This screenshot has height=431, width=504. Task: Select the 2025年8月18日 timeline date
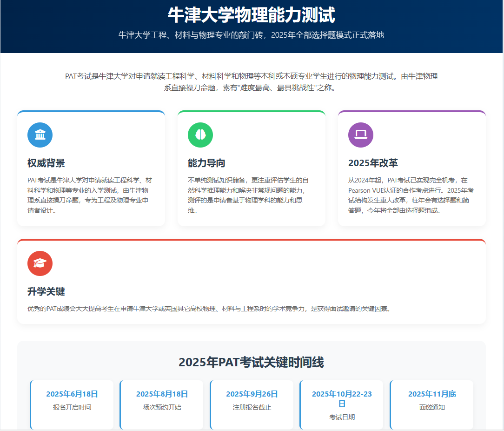[x=162, y=394]
